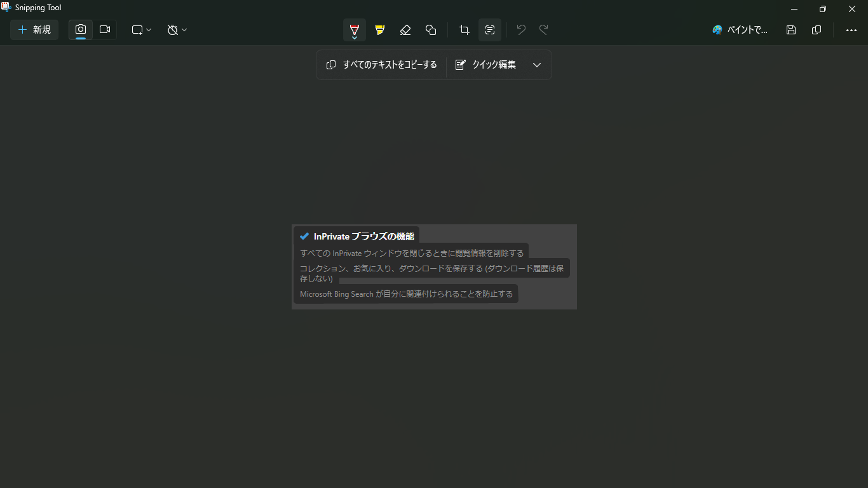Toggle the text actions tool

tap(490, 30)
